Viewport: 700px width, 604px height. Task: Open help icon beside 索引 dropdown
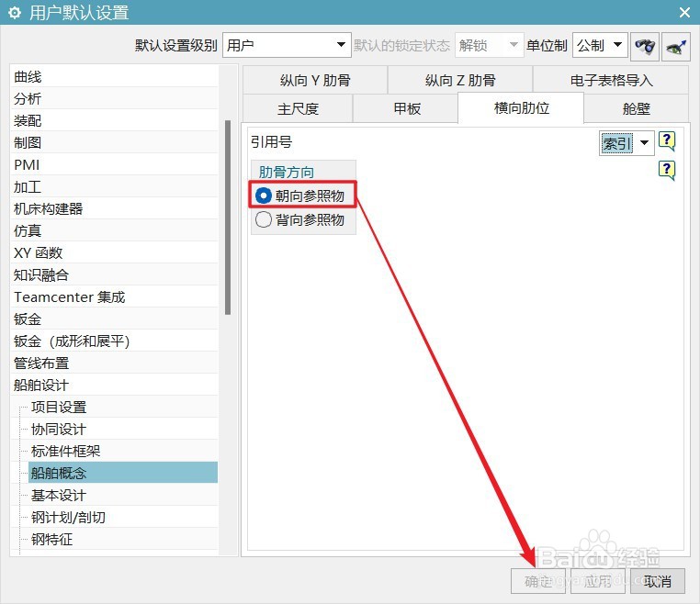pos(667,142)
